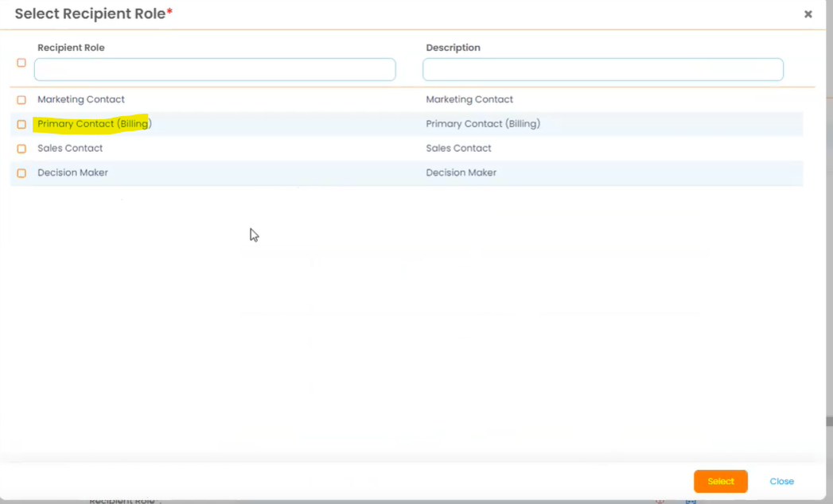Pick the Decision Maker role name
833x504 pixels.
point(72,173)
